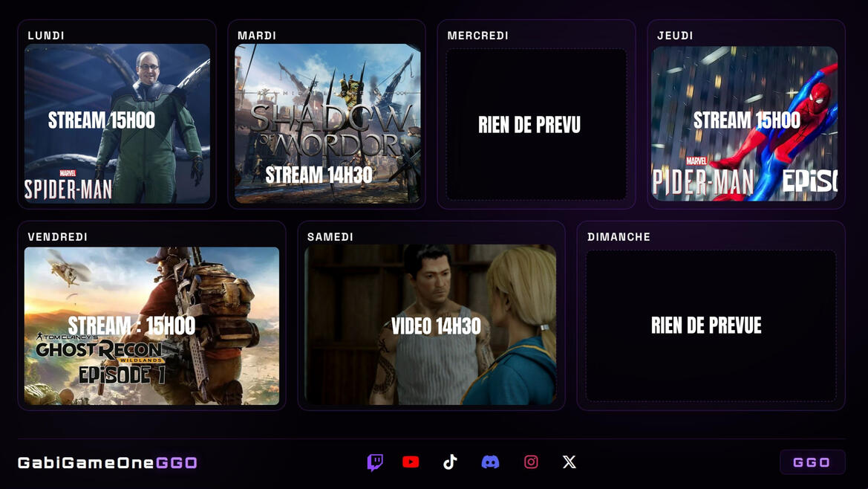Click the LUNDI day label
The width and height of the screenshot is (868, 489).
tap(46, 36)
